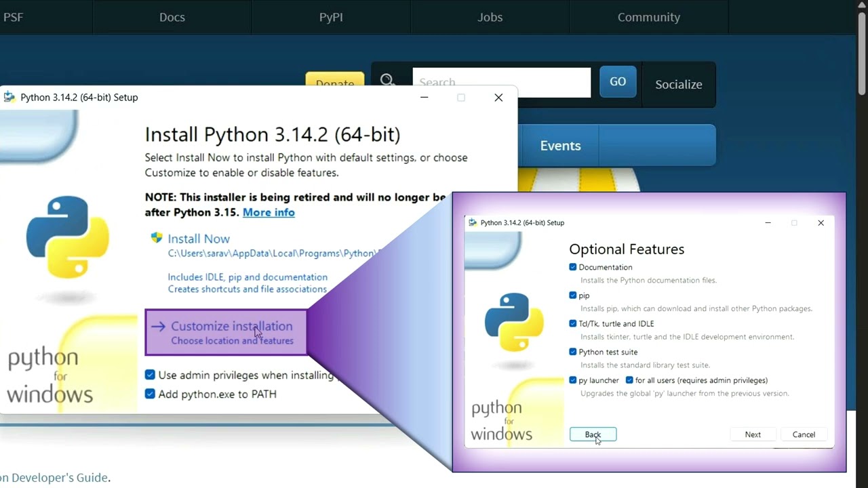Viewport: 868px width, 488px height.
Task: Click "Creates shortcuts and file associations" text
Action: pyautogui.click(x=248, y=289)
